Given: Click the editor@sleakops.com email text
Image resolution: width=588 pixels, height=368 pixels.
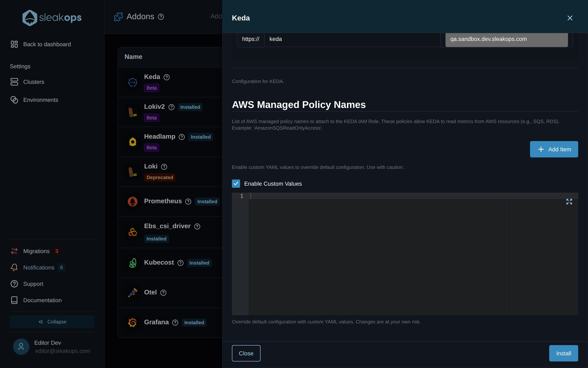Looking at the screenshot, I should click(x=63, y=351).
